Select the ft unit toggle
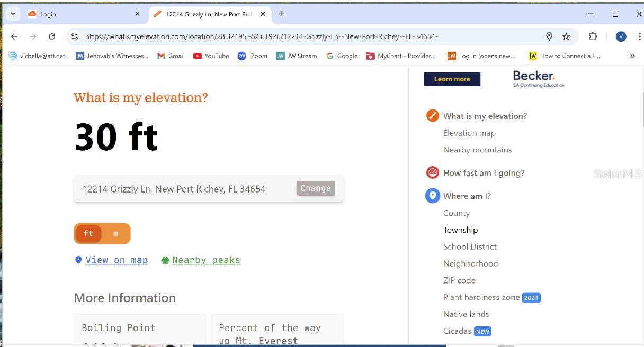 pyautogui.click(x=88, y=233)
